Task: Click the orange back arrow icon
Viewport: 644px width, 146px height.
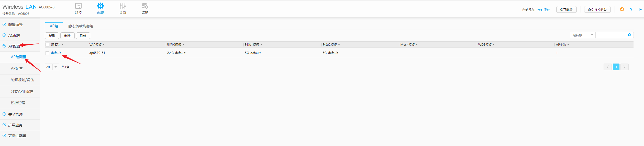Action: [622, 9]
